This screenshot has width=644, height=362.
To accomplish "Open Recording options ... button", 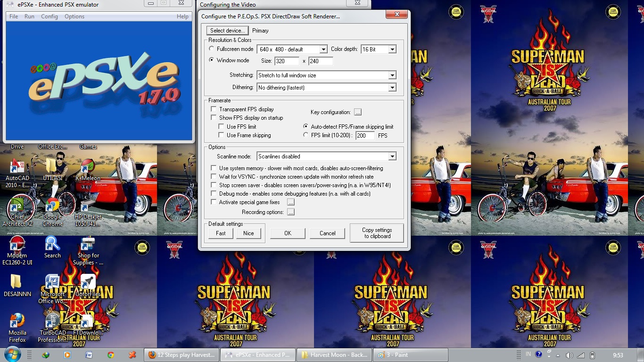I will pyautogui.click(x=290, y=212).
